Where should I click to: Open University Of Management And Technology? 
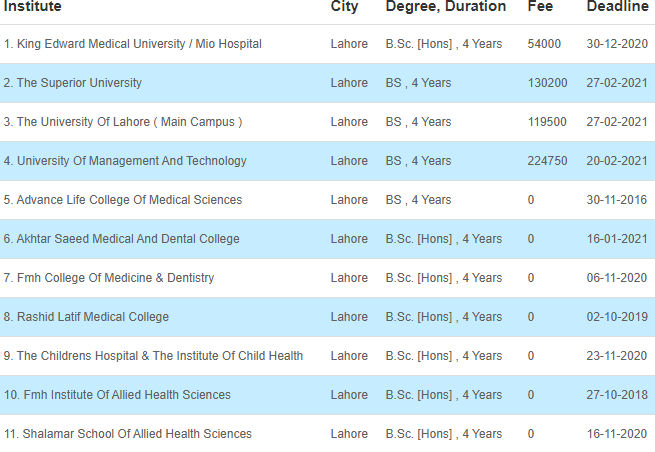pyautogui.click(x=125, y=161)
